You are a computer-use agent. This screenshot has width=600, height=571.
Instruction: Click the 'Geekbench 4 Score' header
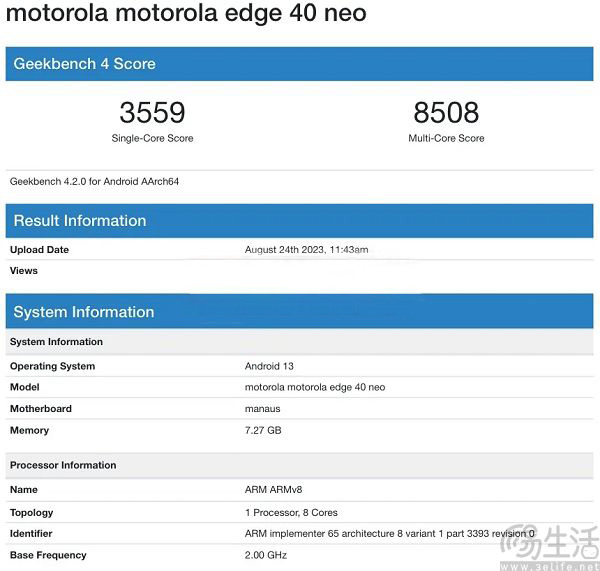coord(299,64)
